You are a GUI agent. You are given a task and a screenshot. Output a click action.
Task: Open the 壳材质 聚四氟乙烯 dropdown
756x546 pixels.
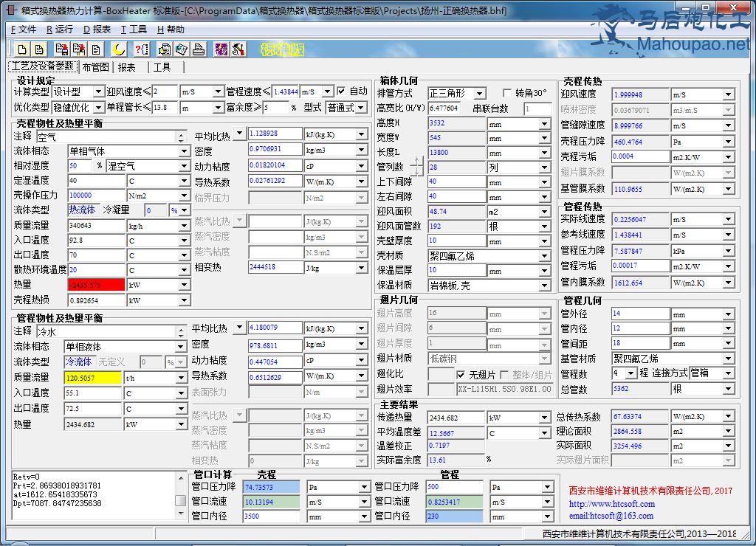544,256
